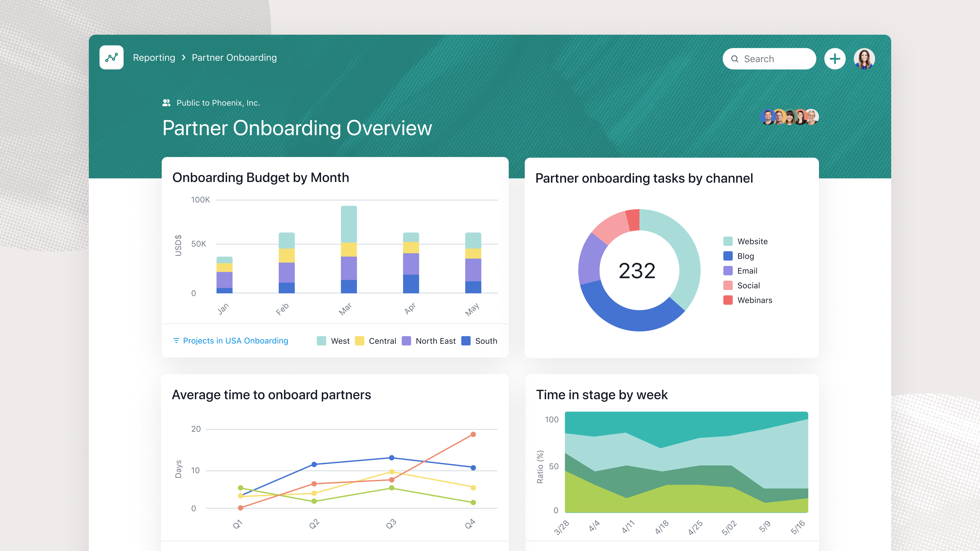Click the plus add button
Viewport: 980px width, 551px height.
[835, 59]
